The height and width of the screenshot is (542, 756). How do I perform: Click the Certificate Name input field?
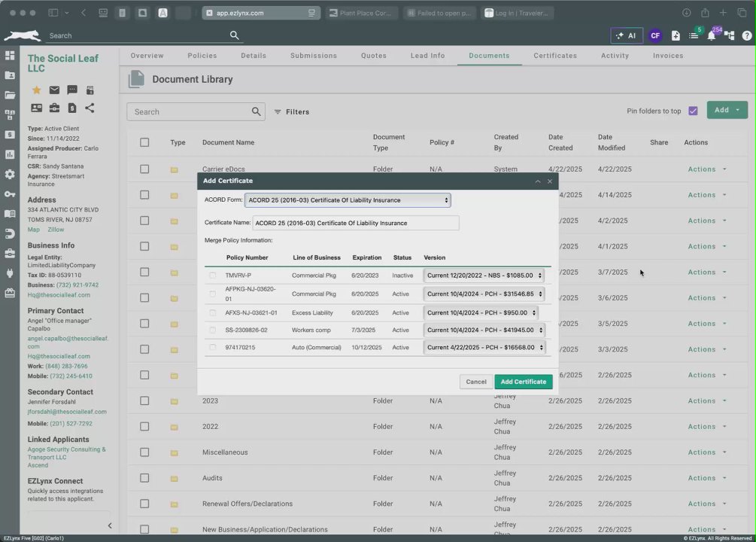(x=356, y=223)
